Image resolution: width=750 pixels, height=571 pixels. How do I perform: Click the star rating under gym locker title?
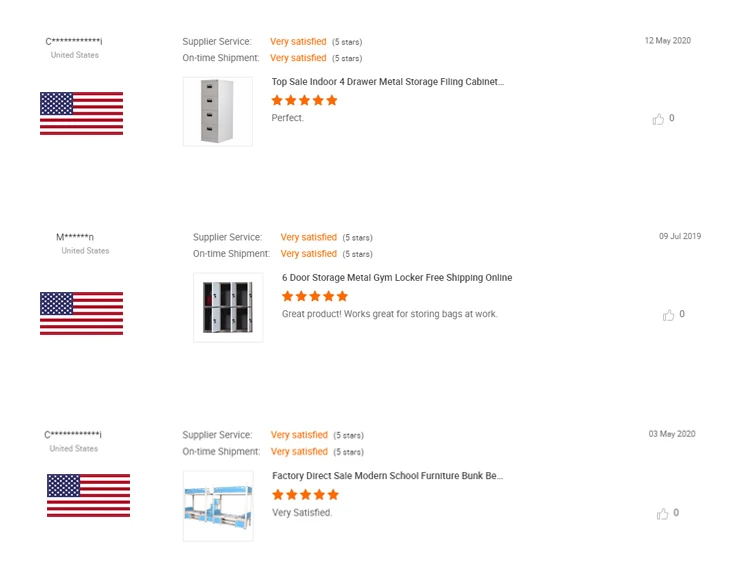(315, 297)
